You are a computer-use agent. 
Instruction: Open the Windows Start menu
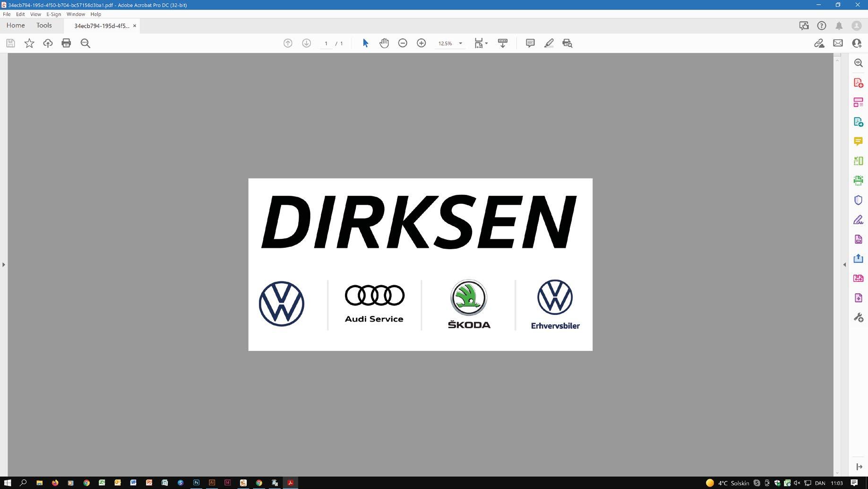(8, 483)
